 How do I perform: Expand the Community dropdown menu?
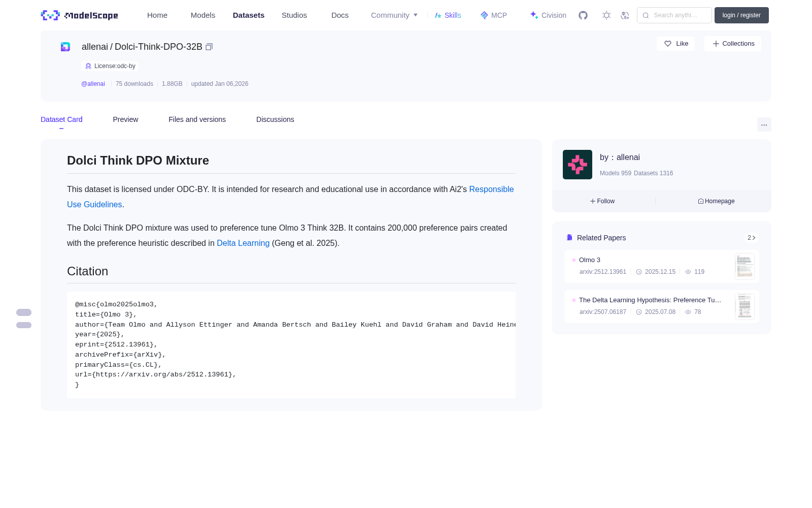(394, 15)
